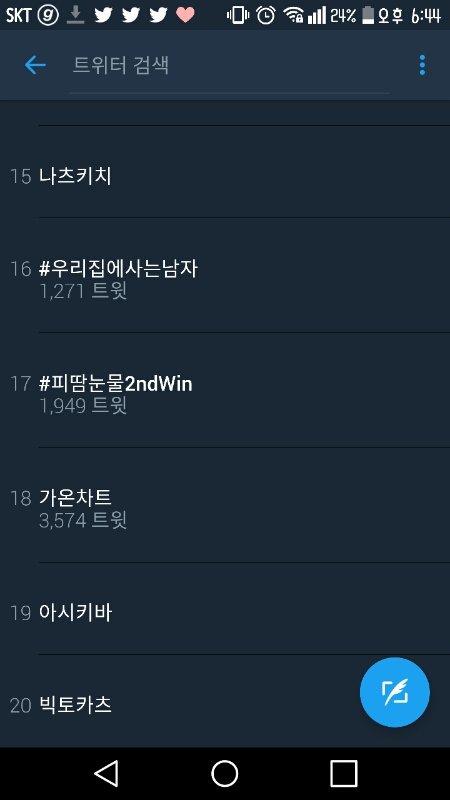Open the three-dot overflow menu

click(422, 65)
